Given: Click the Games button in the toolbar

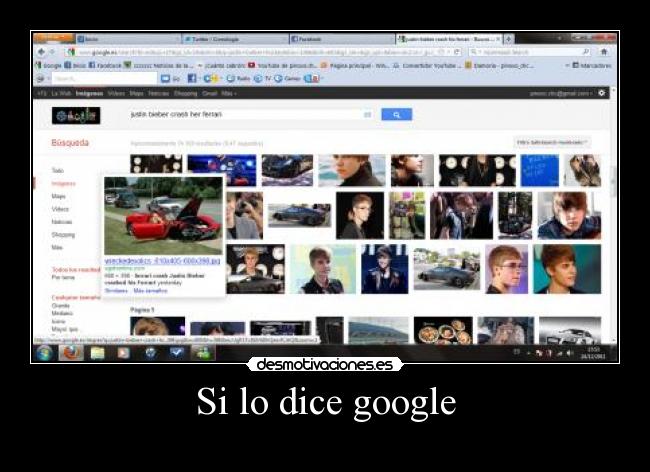Looking at the screenshot, I should click(287, 78).
